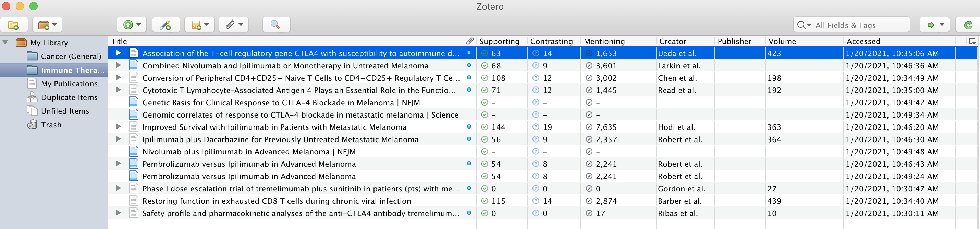Click the Sync with Zotero refresh icon

[968, 25]
